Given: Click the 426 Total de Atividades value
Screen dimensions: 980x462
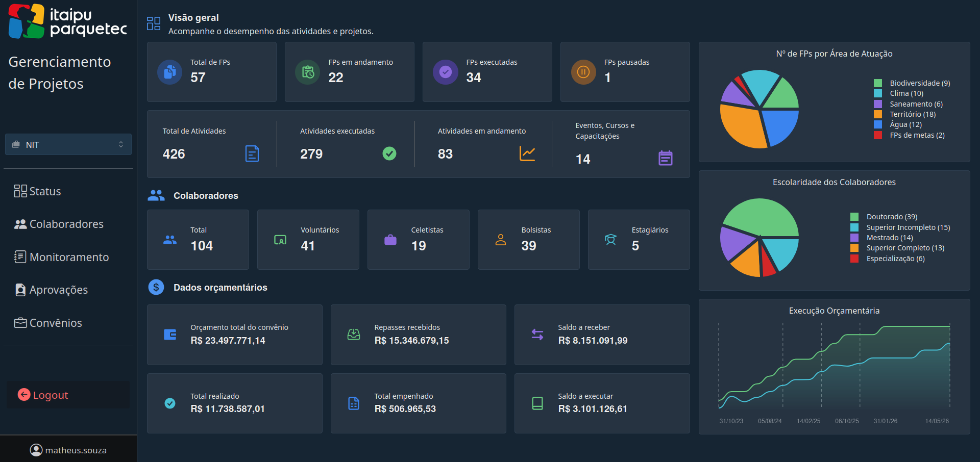Looking at the screenshot, I should (174, 154).
